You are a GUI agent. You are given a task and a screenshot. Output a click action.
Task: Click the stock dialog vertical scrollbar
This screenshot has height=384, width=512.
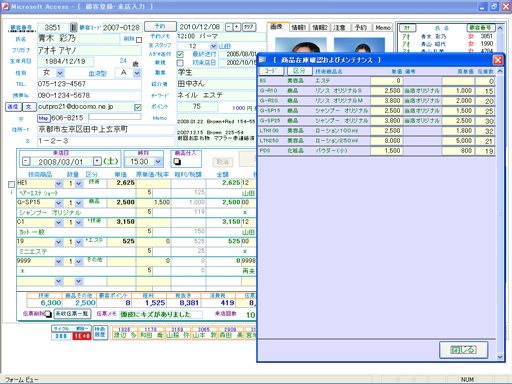(x=500, y=214)
